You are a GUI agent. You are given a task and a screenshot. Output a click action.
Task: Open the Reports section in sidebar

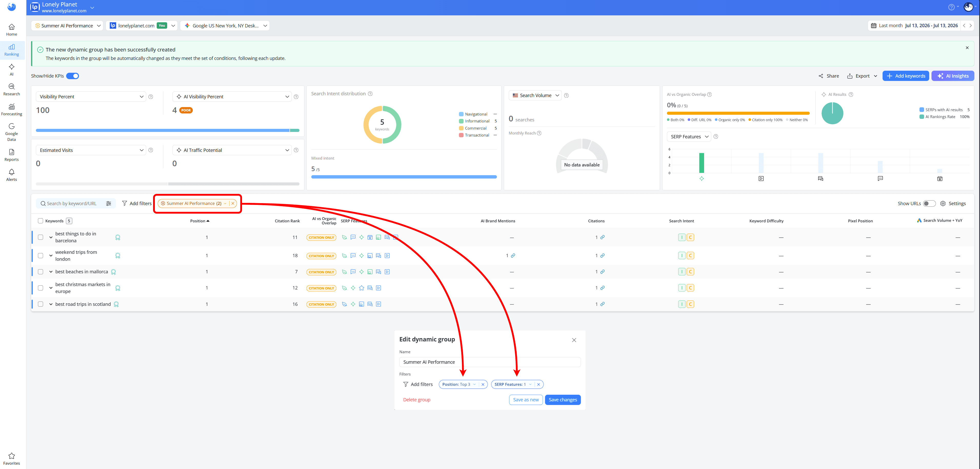12,155
